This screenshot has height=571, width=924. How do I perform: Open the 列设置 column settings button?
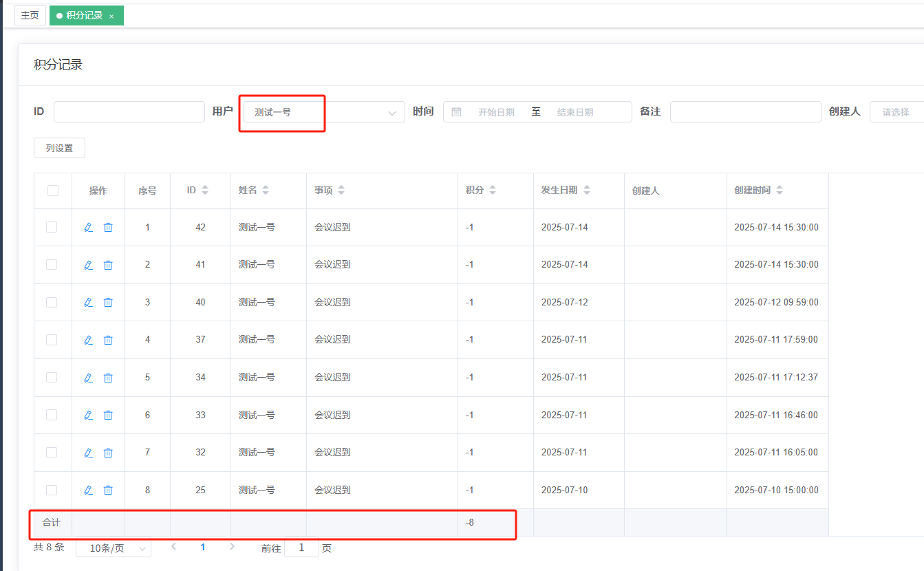coord(59,148)
